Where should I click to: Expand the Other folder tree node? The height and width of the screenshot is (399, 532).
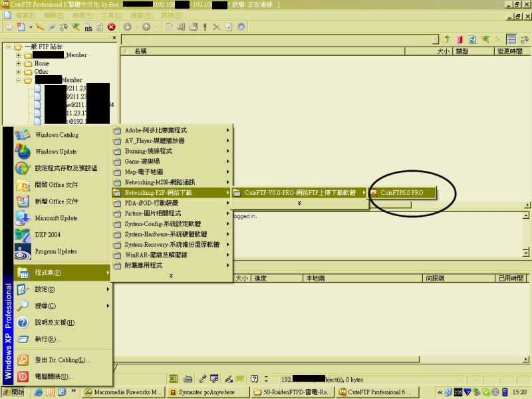point(19,72)
